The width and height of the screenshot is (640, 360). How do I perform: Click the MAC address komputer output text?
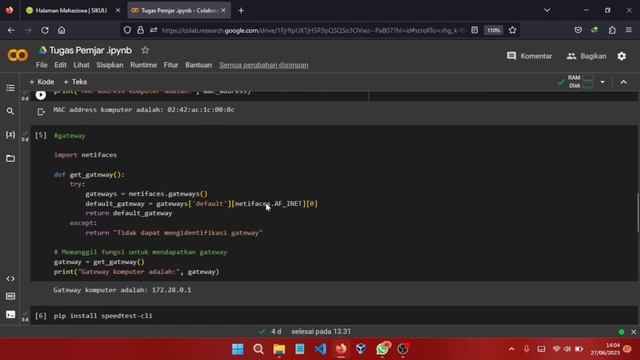(144, 109)
